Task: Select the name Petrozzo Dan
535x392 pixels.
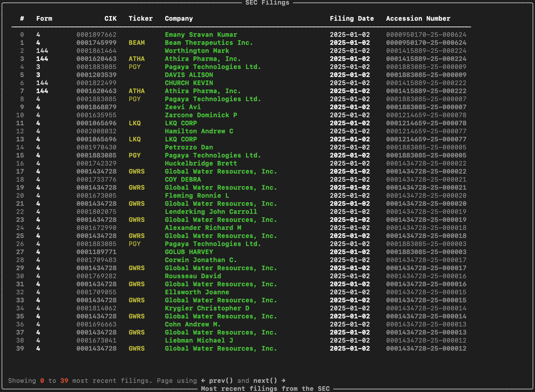Action: (189, 147)
